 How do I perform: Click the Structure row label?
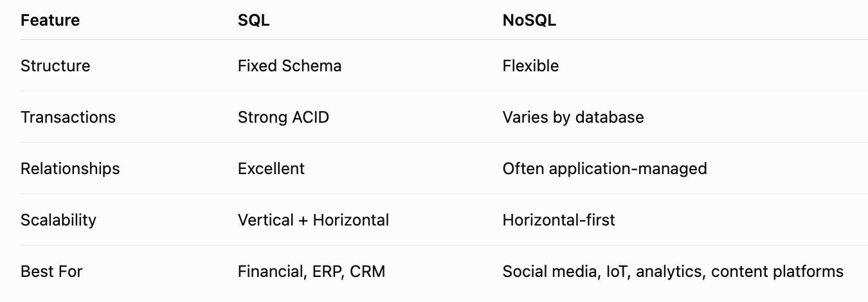(x=55, y=66)
